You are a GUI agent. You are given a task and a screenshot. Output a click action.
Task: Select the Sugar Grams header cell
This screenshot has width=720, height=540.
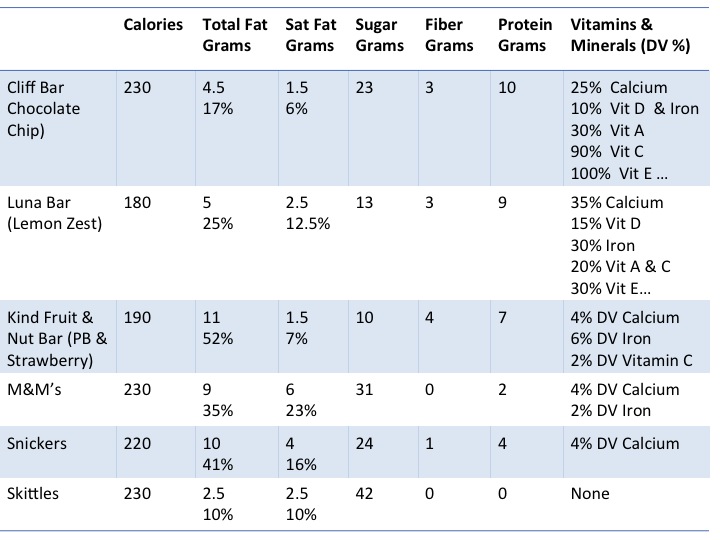(x=379, y=35)
